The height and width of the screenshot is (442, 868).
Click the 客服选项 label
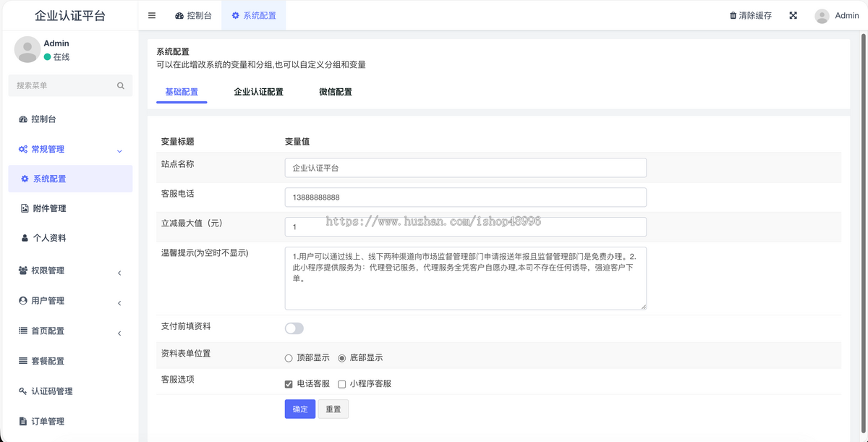(x=177, y=379)
